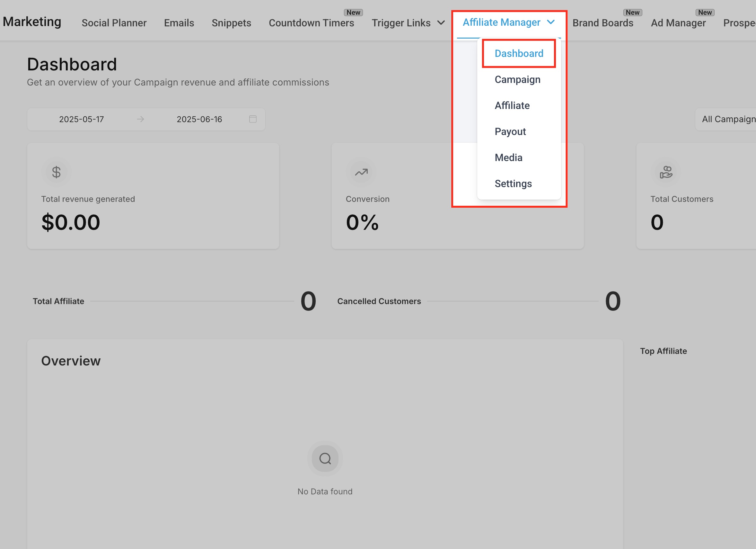Open the All Campaign dropdown filter

[728, 119]
